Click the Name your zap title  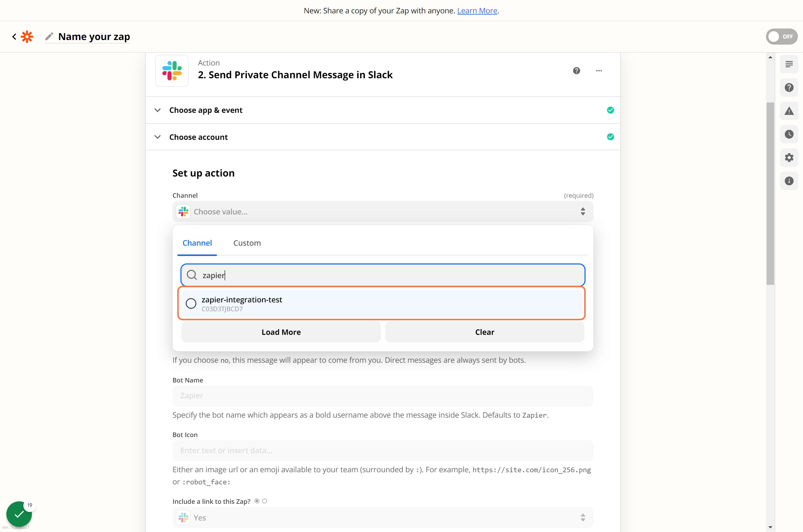pos(94,36)
